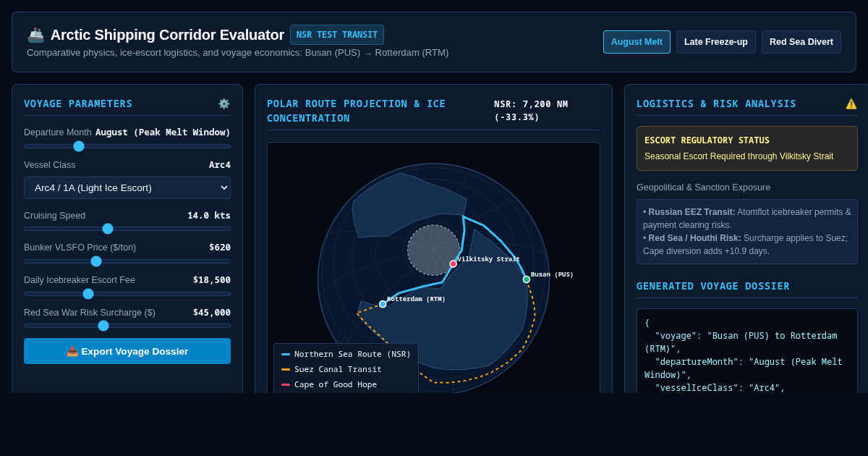Click the $45,000 surcharge value
The image size is (868, 456).
pos(212,313)
